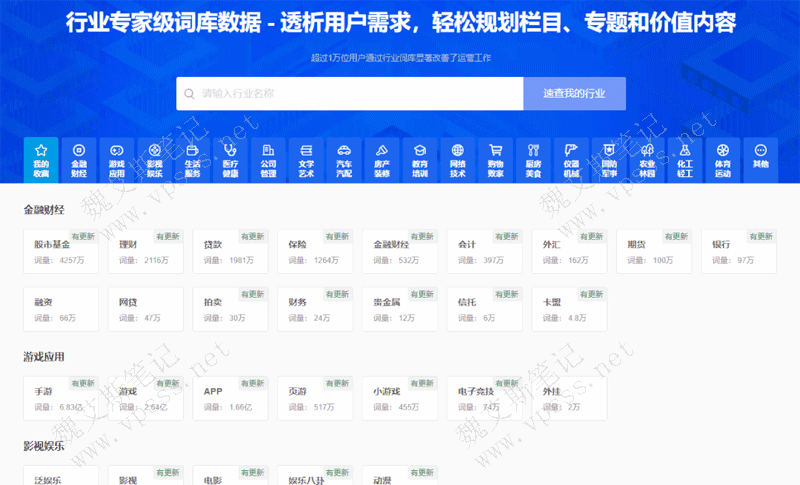The image size is (800, 485).
Task: Select the 游戏应用 gamepad icon
Action: [x=117, y=159]
